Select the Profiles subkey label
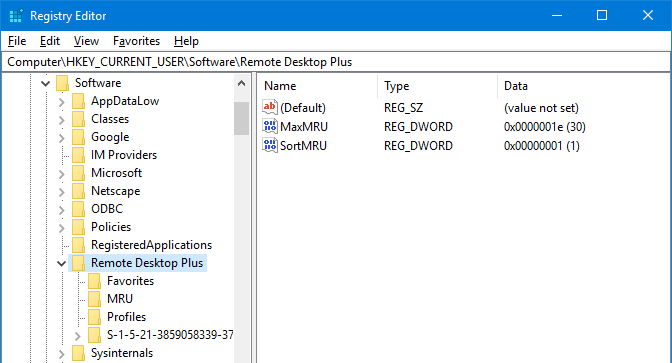 126,317
